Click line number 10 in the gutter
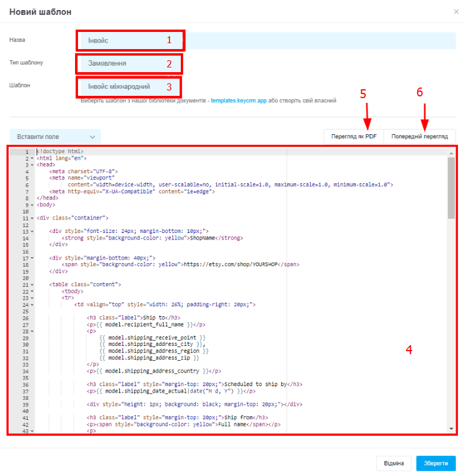The height and width of the screenshot is (476, 465). (25, 212)
